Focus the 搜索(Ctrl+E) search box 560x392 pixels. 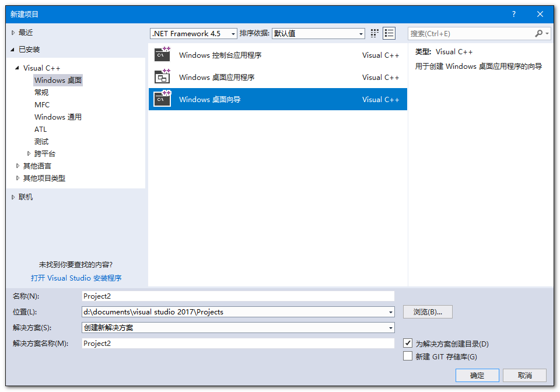471,34
